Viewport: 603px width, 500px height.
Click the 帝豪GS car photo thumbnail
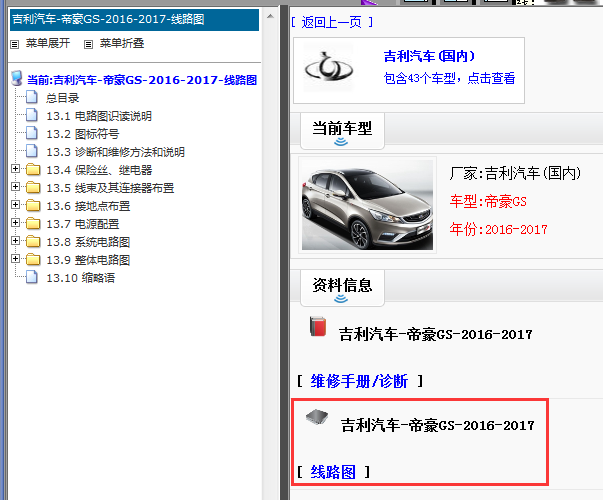click(367, 205)
